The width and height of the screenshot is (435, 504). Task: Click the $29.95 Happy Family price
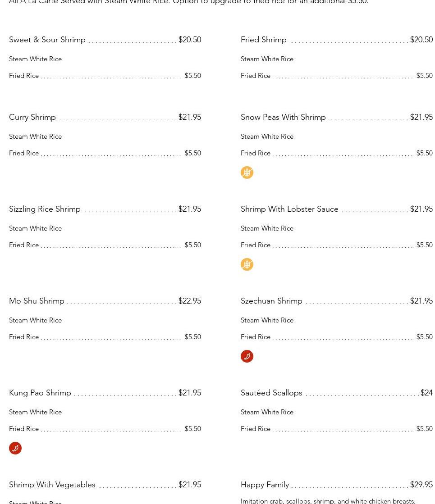click(x=421, y=485)
